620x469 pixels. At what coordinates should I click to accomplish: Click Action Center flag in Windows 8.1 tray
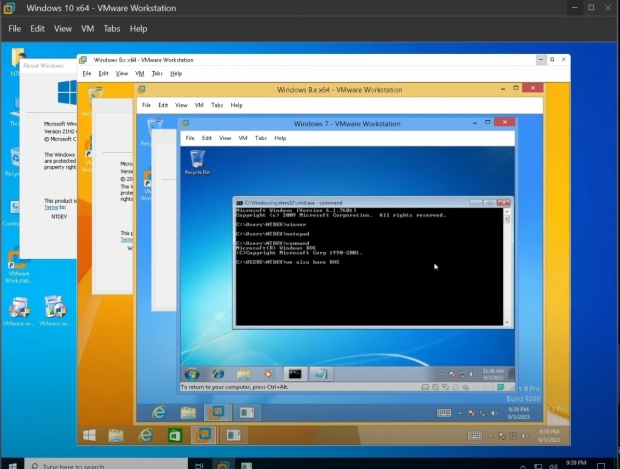502,436
